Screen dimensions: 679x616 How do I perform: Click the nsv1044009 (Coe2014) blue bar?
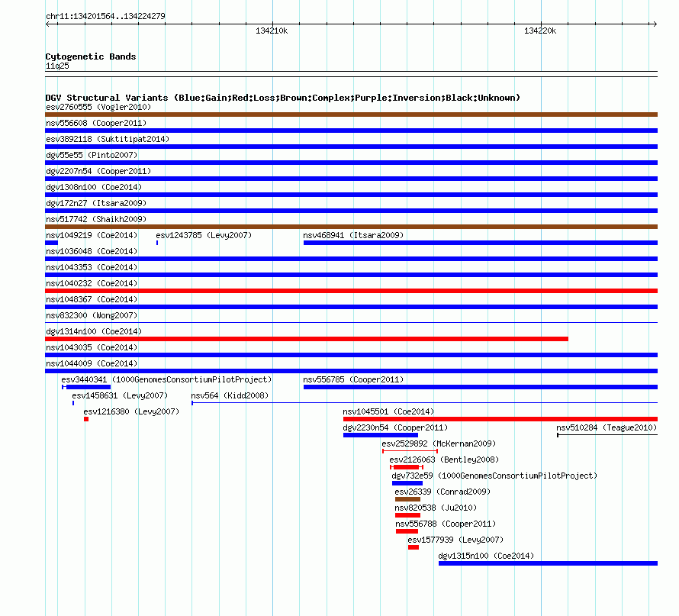(351, 371)
